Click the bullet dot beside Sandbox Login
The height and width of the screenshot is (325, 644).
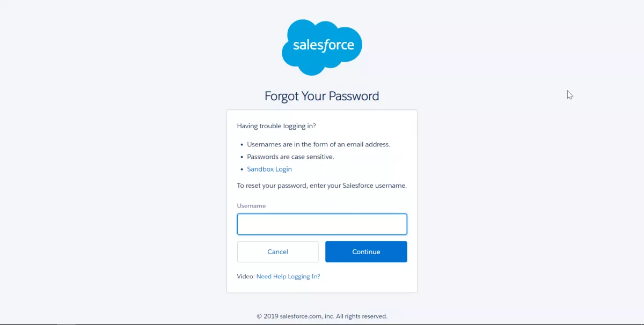[x=241, y=169]
